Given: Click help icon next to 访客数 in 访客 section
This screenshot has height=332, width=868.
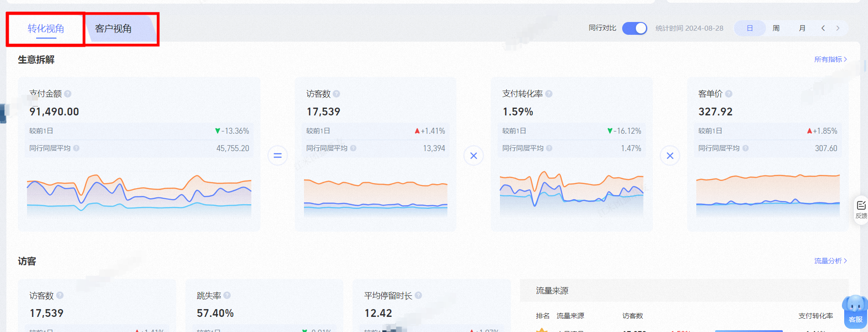Looking at the screenshot, I should coord(60,296).
